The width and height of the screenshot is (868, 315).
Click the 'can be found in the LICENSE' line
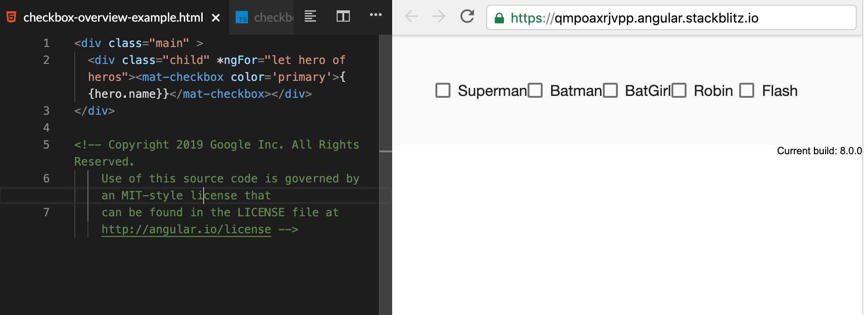(x=220, y=213)
